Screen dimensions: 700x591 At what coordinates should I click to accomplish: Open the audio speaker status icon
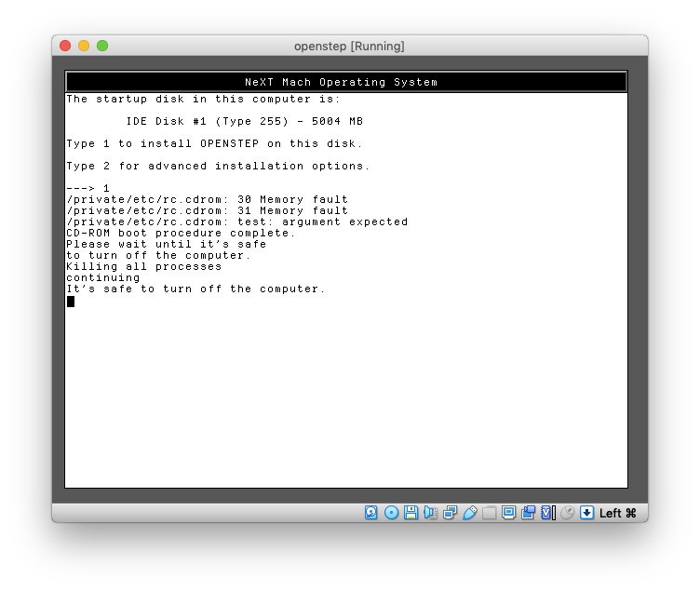pyautogui.click(x=430, y=513)
